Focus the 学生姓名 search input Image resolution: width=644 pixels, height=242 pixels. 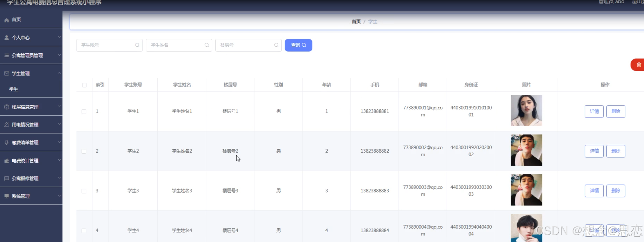(x=179, y=45)
